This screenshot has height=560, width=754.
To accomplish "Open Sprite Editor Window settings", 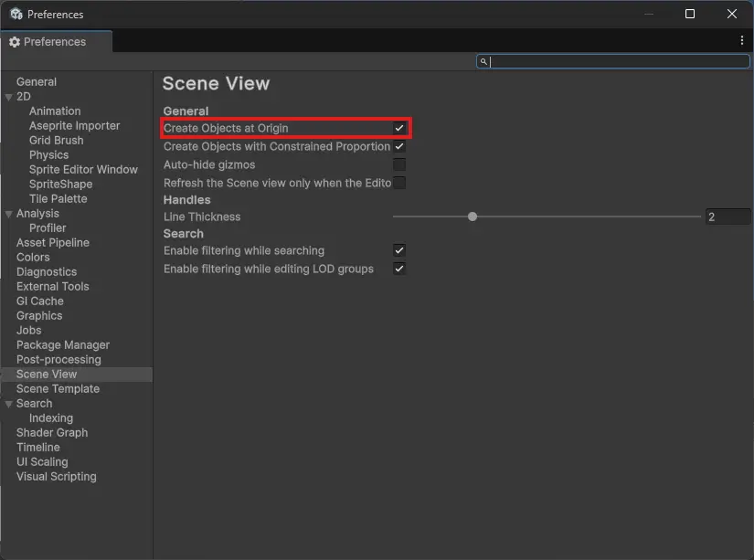I will [83, 170].
